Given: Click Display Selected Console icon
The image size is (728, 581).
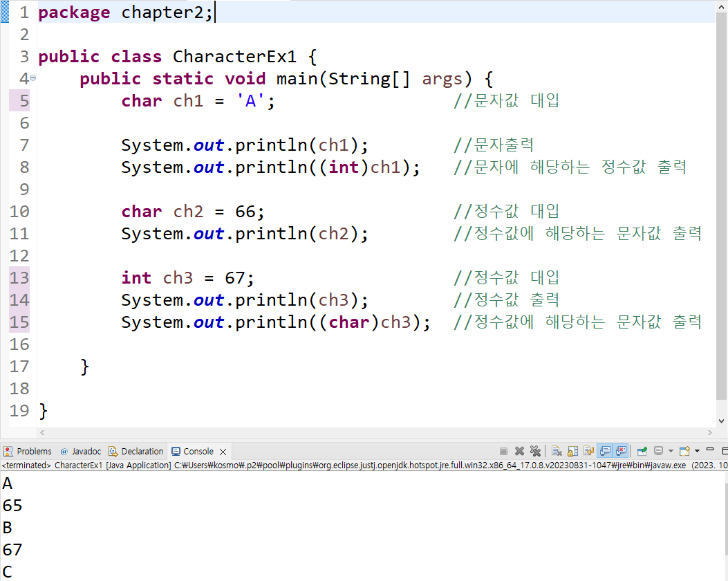Looking at the screenshot, I should [x=658, y=451].
